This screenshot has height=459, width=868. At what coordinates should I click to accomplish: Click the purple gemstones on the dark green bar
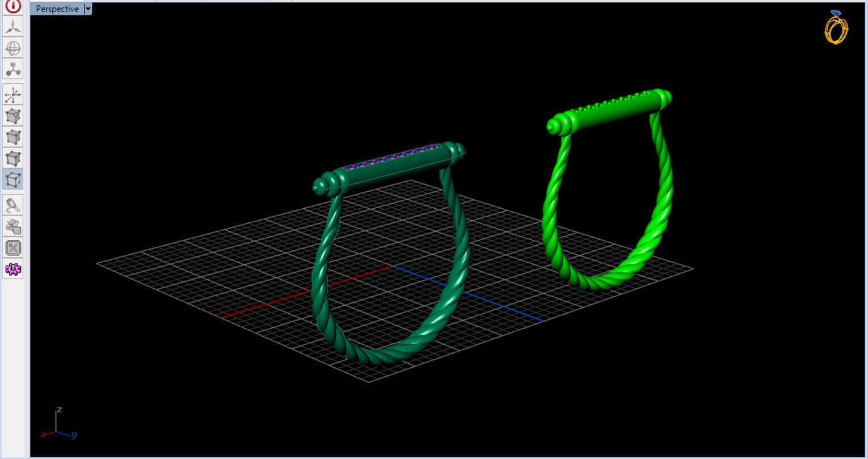391,157
